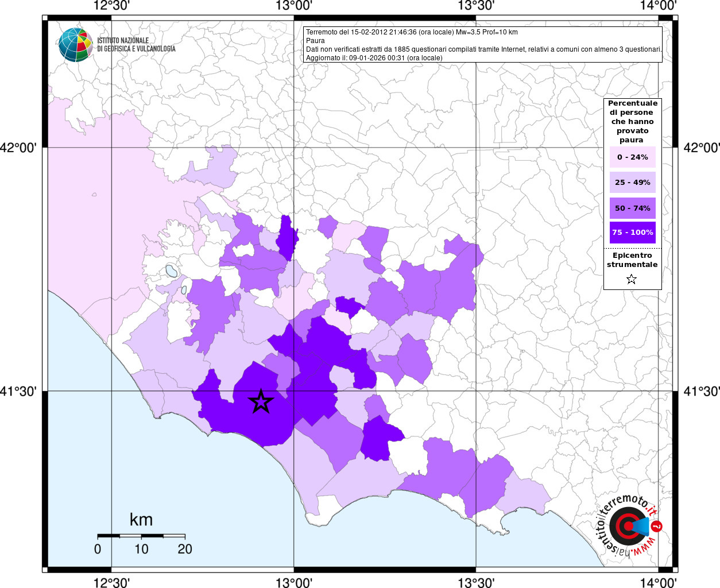Click the 'km' scale bar label

click(x=141, y=520)
